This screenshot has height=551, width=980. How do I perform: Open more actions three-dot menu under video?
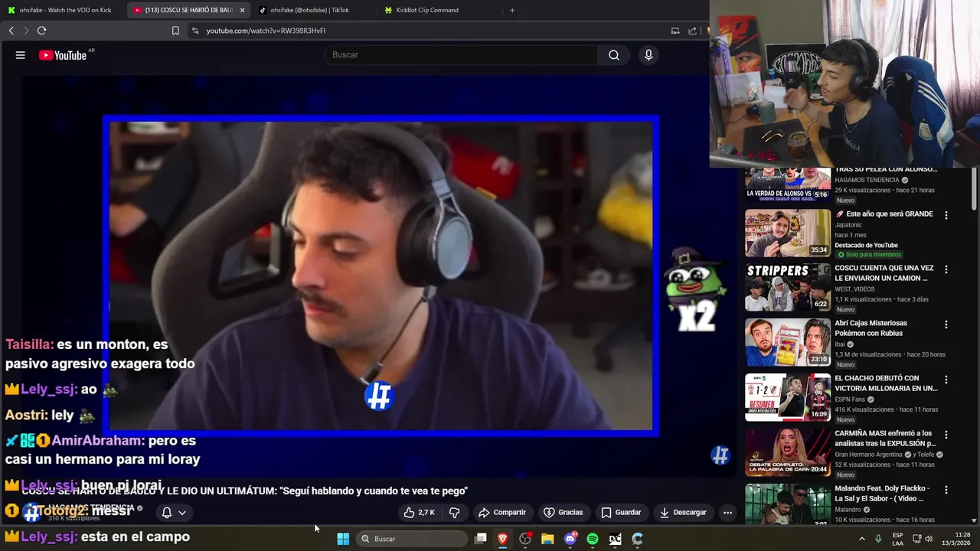coord(727,513)
